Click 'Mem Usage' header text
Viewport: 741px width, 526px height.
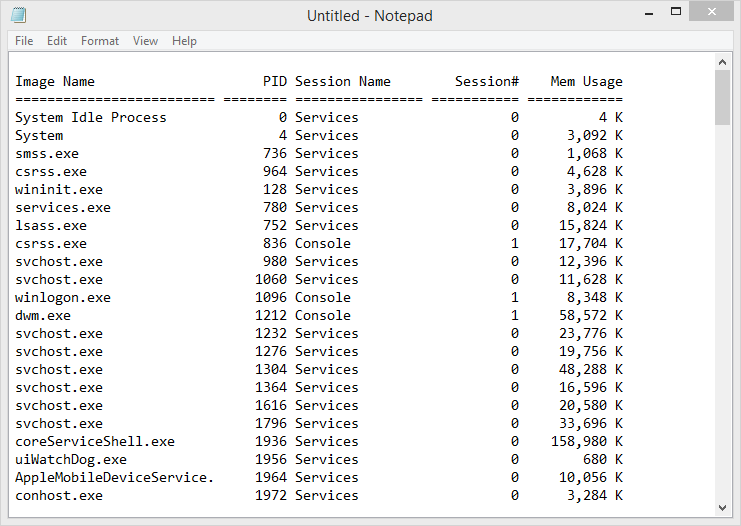pyautogui.click(x=586, y=82)
